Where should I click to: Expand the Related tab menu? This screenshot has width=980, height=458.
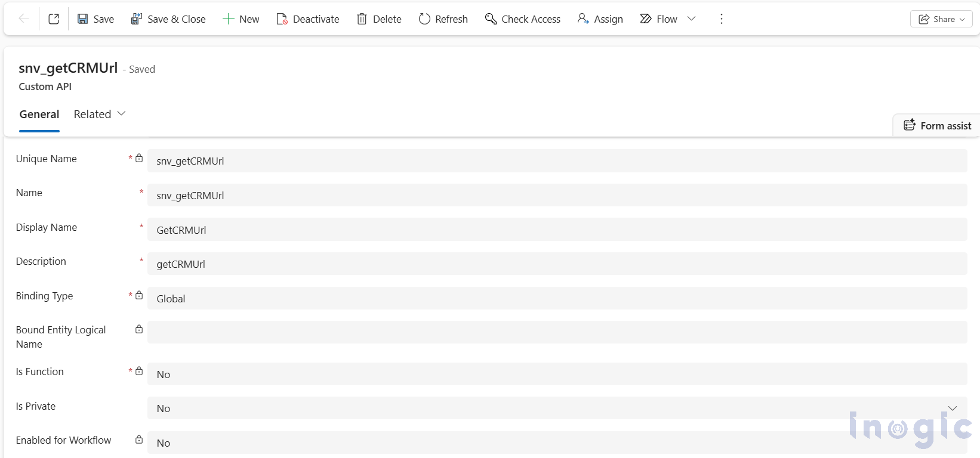coord(100,114)
